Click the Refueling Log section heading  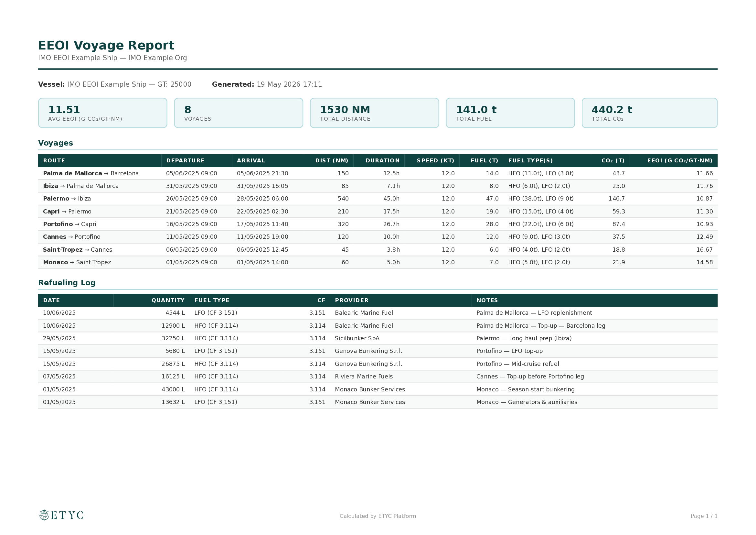pyautogui.click(x=67, y=283)
